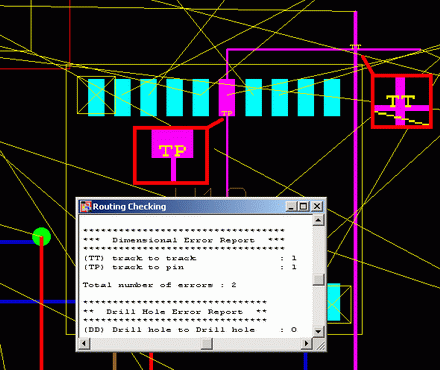Close the Routing Checking window

click(x=317, y=206)
